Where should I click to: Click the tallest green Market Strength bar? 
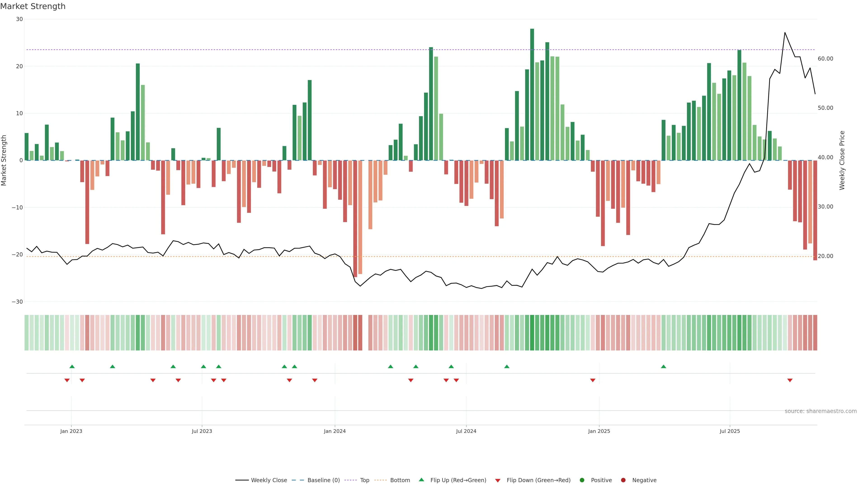point(532,94)
